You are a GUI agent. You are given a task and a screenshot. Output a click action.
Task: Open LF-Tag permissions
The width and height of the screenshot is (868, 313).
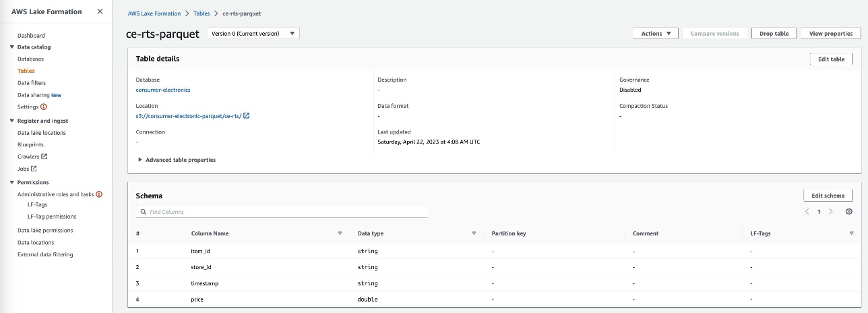pos(52,217)
